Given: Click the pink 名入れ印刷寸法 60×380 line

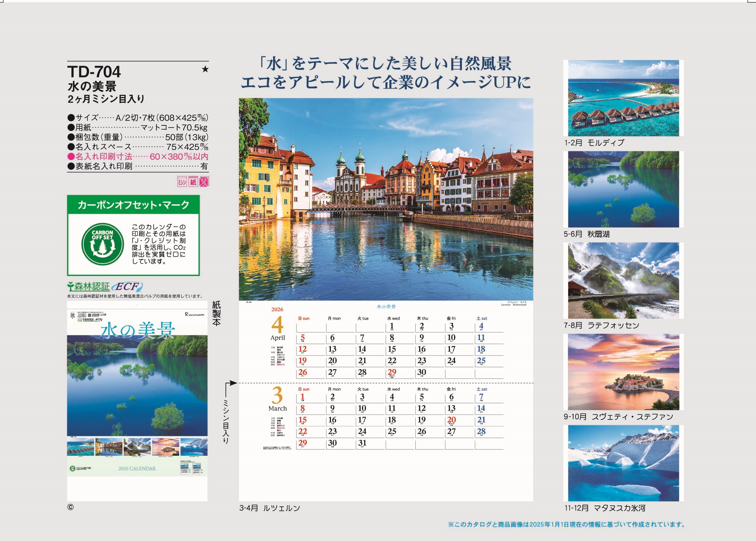Looking at the screenshot, I should tap(137, 157).
